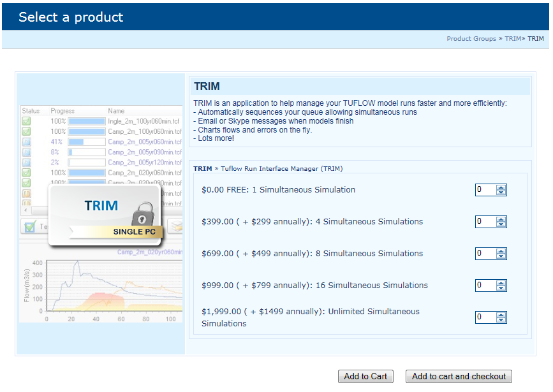Viewport: 553px width, 392px height.
Task: Increase quantity for $399.00 4 Simultaneous Simulations
Action: 501,219
